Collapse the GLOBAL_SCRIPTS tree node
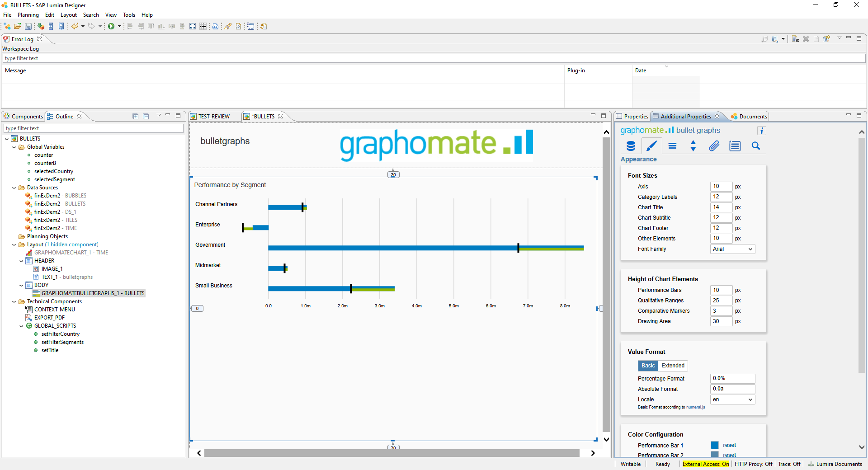The height and width of the screenshot is (470, 868). [21, 326]
